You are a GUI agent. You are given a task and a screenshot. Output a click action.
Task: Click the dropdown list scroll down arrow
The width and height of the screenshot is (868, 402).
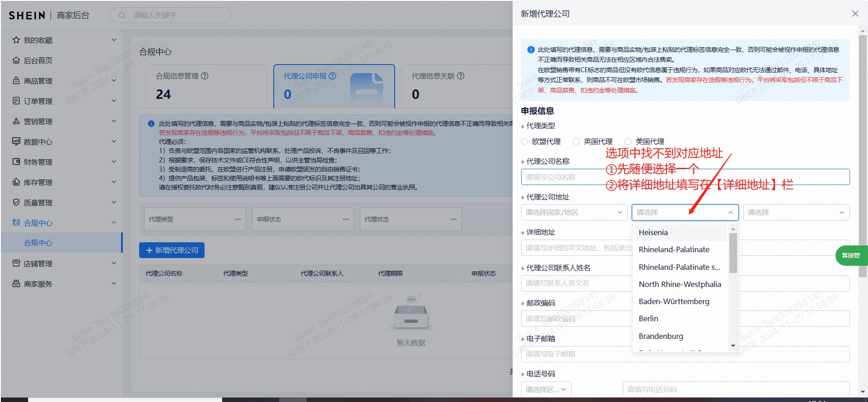[x=733, y=346]
